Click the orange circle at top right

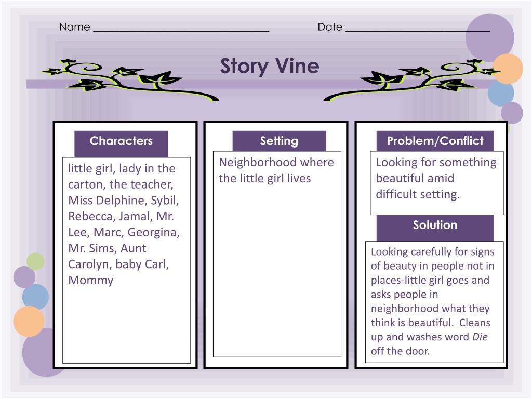(x=508, y=69)
